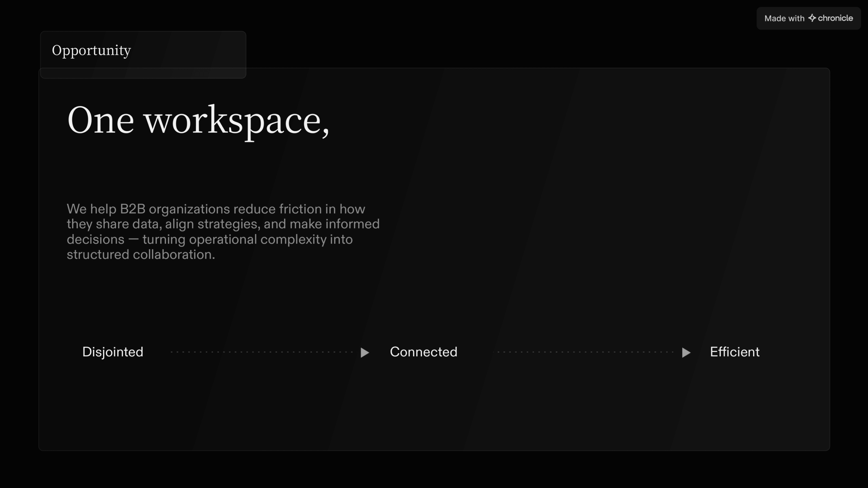
Task: Select the Connected stage label
Action: pyautogui.click(x=423, y=352)
